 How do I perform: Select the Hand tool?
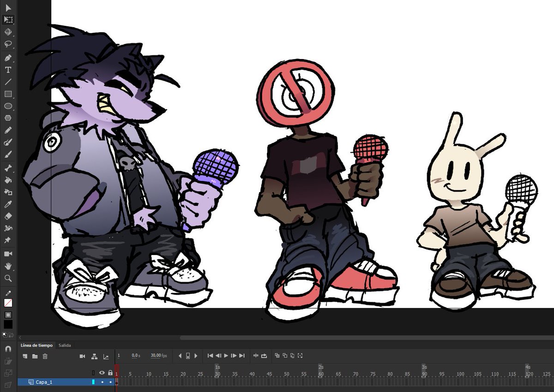pos(8,266)
